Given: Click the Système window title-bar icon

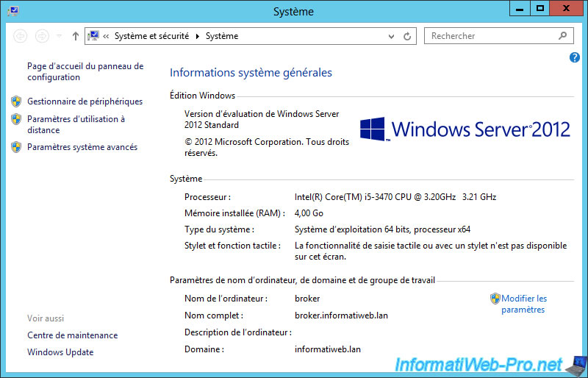Looking at the screenshot, I should (13, 11).
